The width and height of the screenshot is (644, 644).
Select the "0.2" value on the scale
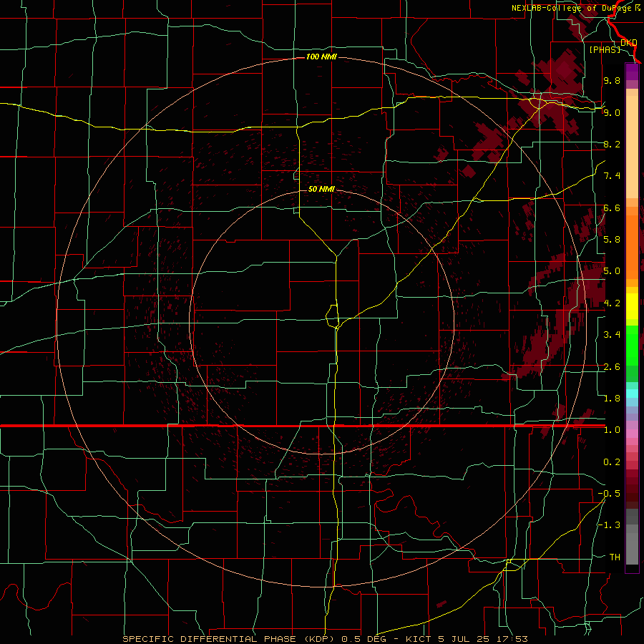(x=612, y=462)
